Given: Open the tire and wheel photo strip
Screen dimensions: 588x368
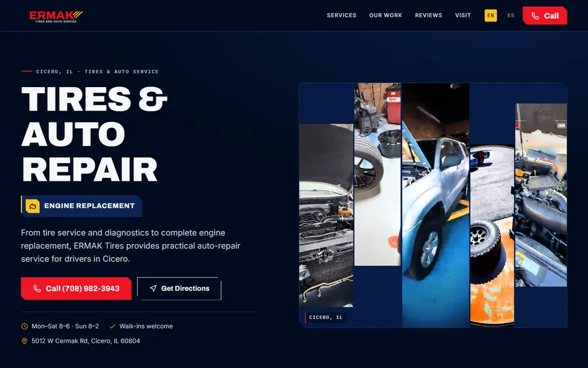Looking at the screenshot, I should tap(378, 174).
